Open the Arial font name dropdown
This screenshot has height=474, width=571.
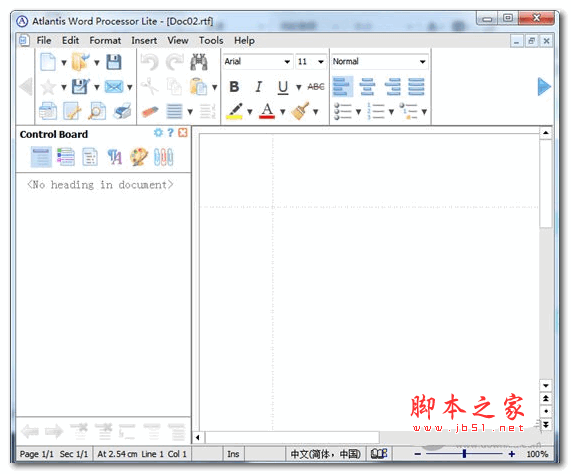tap(287, 62)
